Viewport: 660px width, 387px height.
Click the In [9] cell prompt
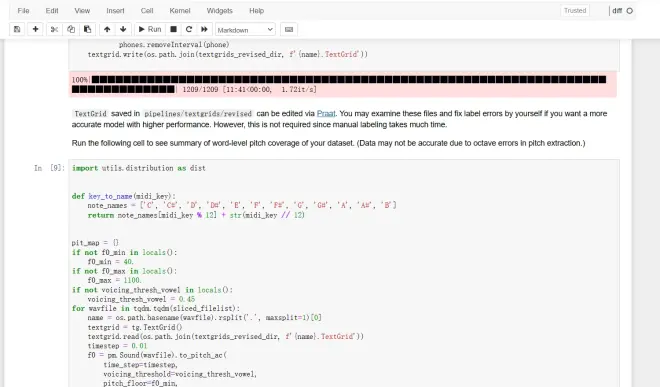pos(49,168)
